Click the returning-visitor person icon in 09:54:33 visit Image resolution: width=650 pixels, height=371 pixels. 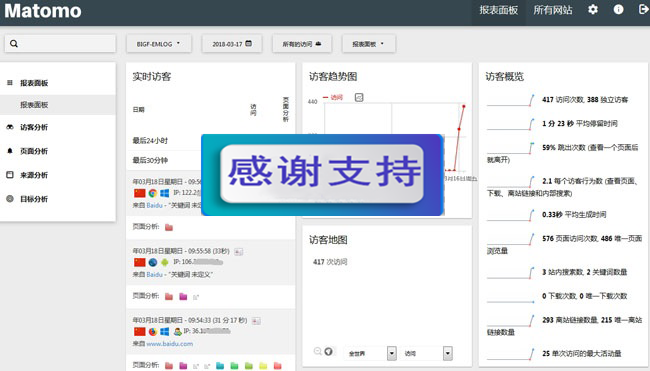coord(177,331)
